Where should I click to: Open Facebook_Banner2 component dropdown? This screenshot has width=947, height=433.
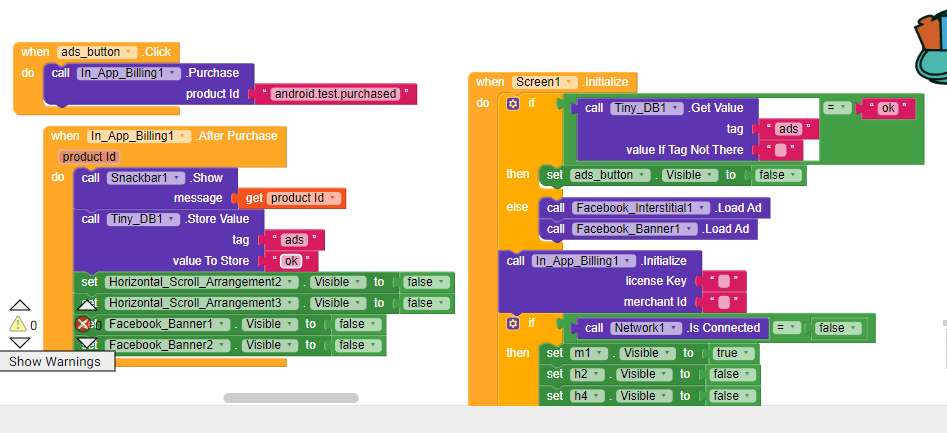click(x=167, y=345)
